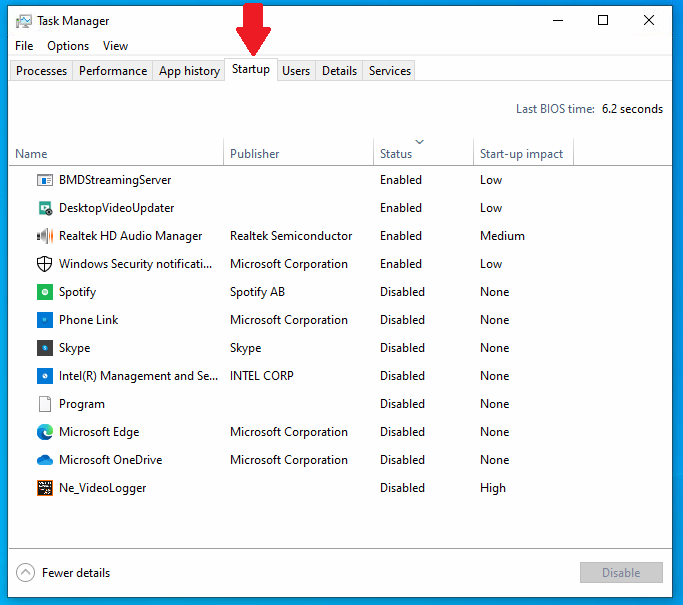Click the Spotify icon in startup list

point(44,292)
